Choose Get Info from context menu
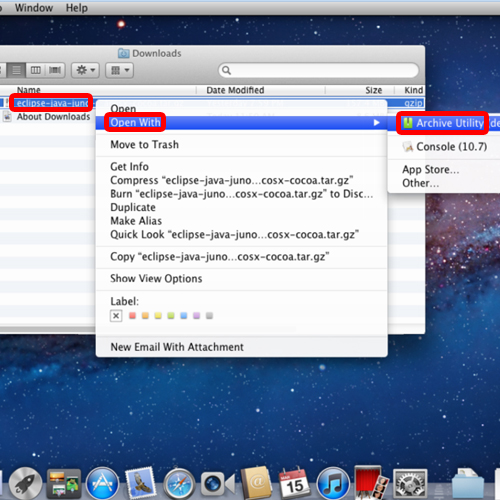 (129, 166)
